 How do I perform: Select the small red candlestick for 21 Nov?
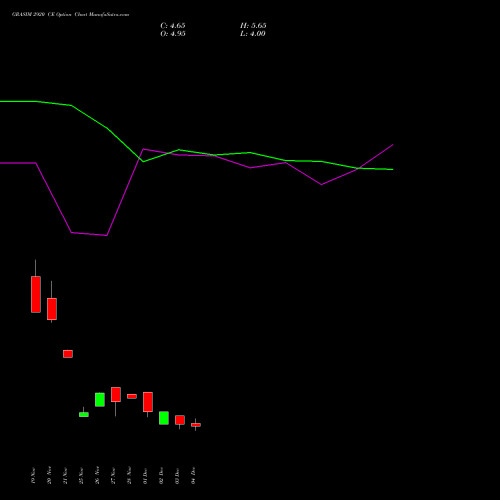(x=68, y=354)
